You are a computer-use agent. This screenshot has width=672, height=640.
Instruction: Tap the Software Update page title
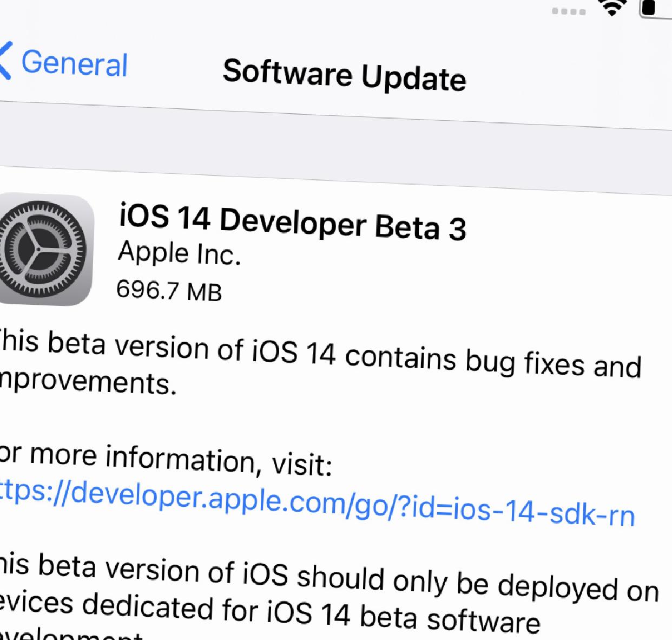[x=344, y=75]
